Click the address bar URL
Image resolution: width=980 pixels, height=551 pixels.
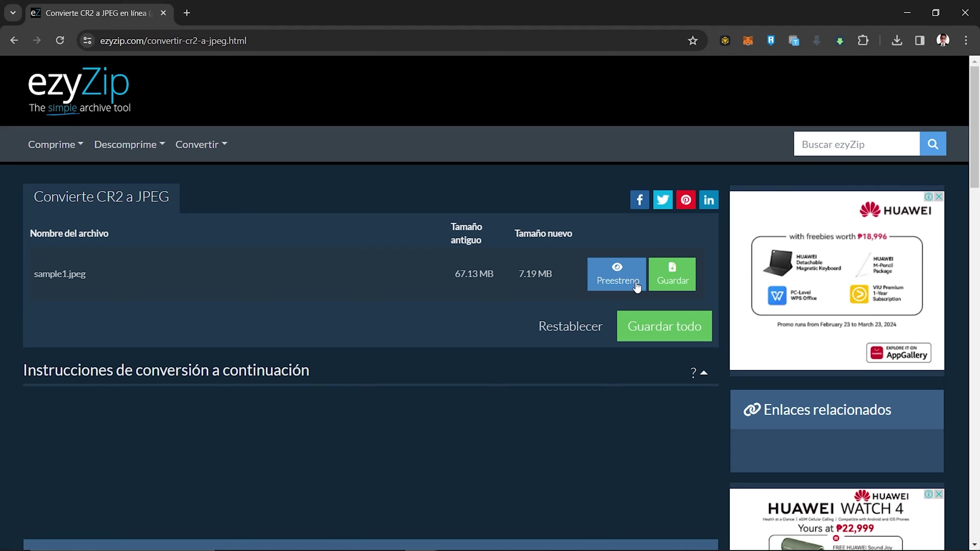tap(173, 41)
